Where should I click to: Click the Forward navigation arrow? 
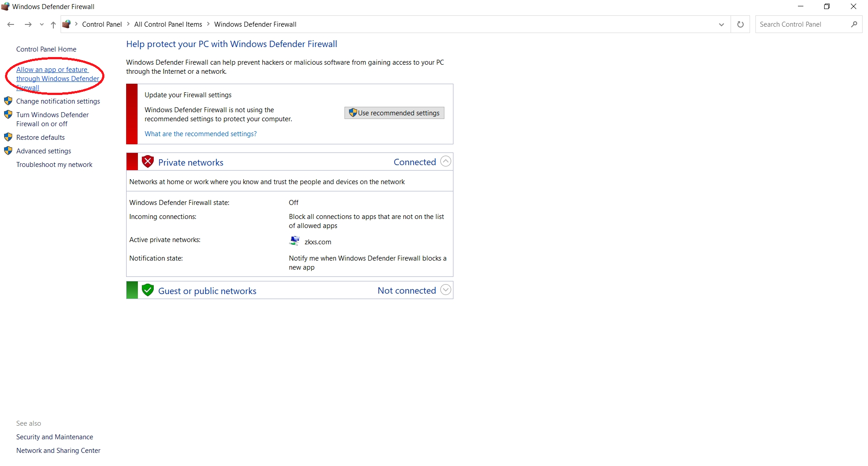pos(28,24)
